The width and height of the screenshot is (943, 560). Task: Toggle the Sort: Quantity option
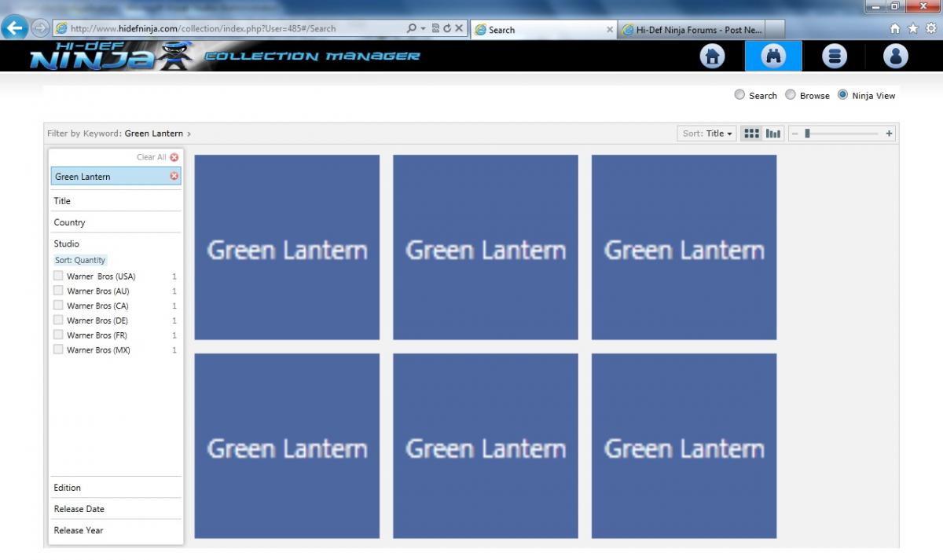pos(80,260)
